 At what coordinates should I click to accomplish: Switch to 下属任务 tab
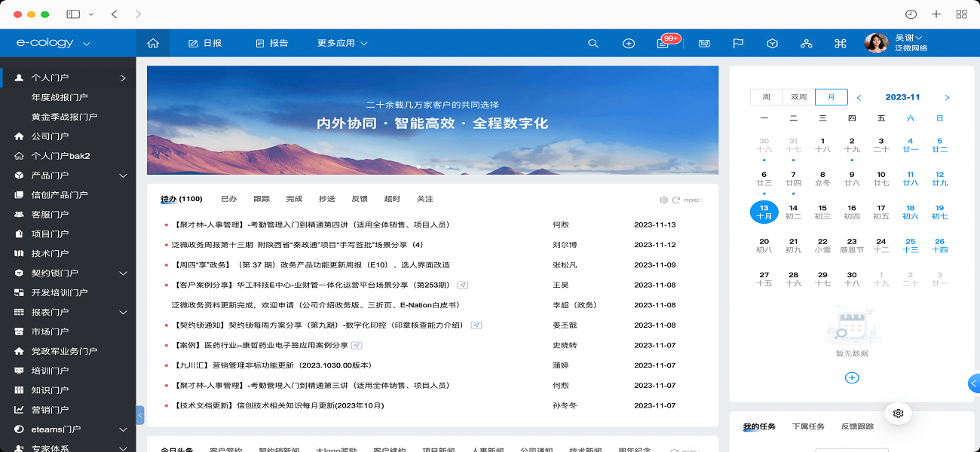coord(808,426)
